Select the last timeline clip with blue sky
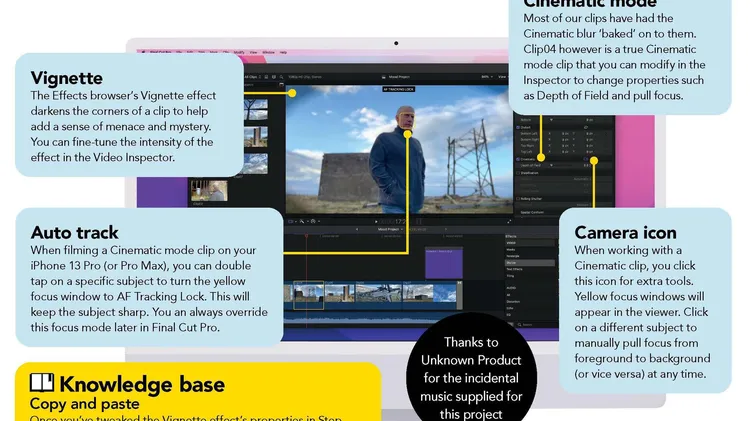The width and height of the screenshot is (750, 421). pos(430,295)
